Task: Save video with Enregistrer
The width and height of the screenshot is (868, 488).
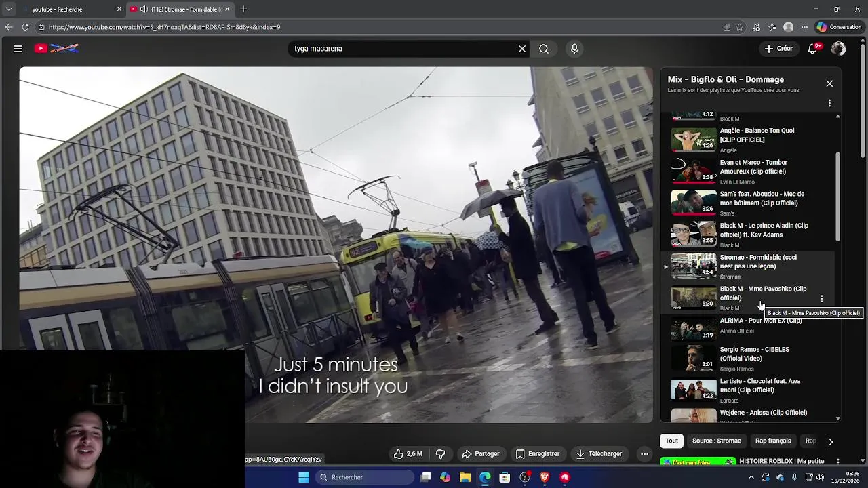Action: tap(538, 454)
